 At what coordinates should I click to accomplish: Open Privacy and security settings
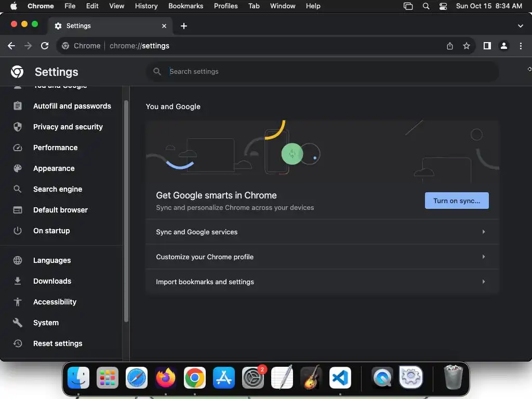[x=68, y=127]
